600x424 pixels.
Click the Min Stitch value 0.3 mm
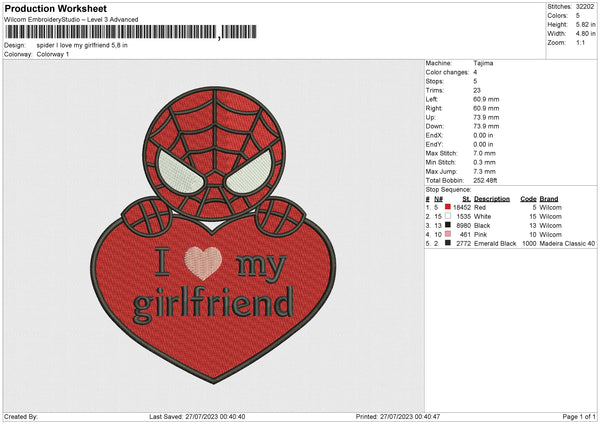click(484, 163)
